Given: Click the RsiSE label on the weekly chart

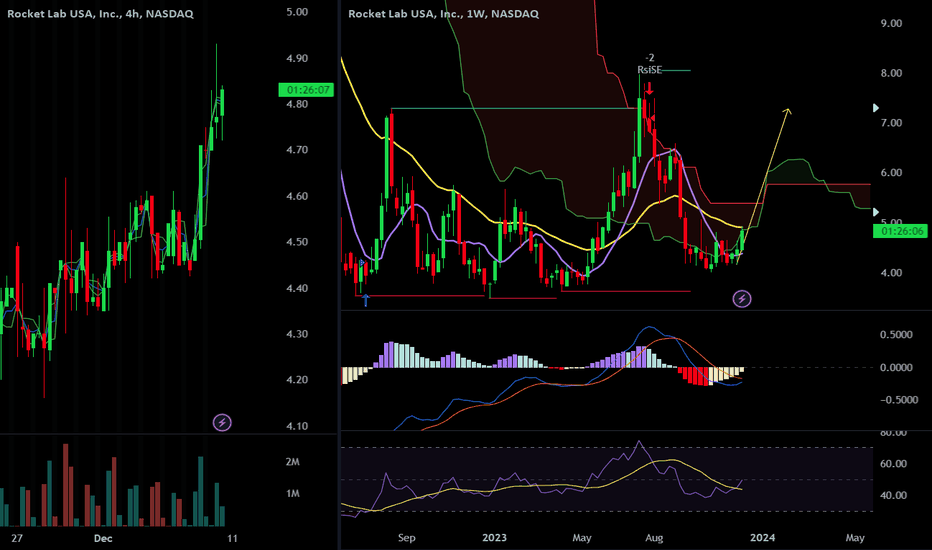Looking at the screenshot, I should coord(649,70).
